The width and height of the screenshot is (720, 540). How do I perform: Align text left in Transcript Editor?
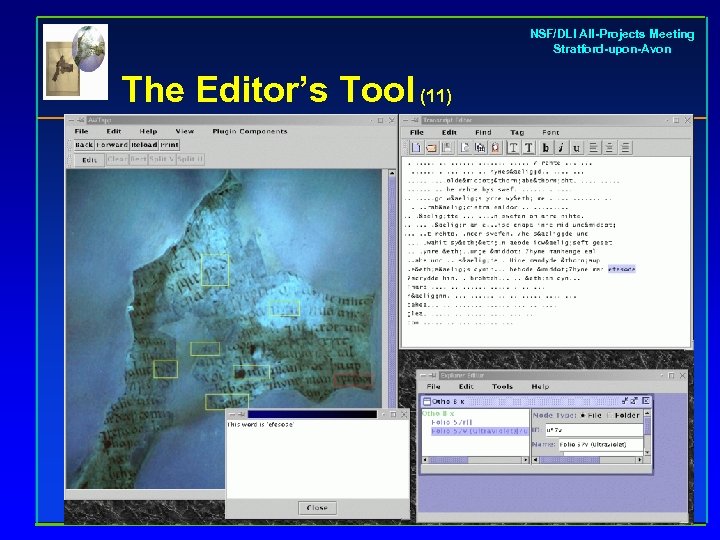(x=594, y=147)
